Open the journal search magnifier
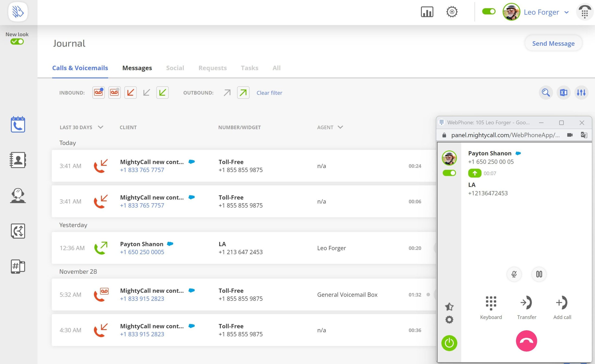This screenshot has height=364, width=595. [545, 92]
